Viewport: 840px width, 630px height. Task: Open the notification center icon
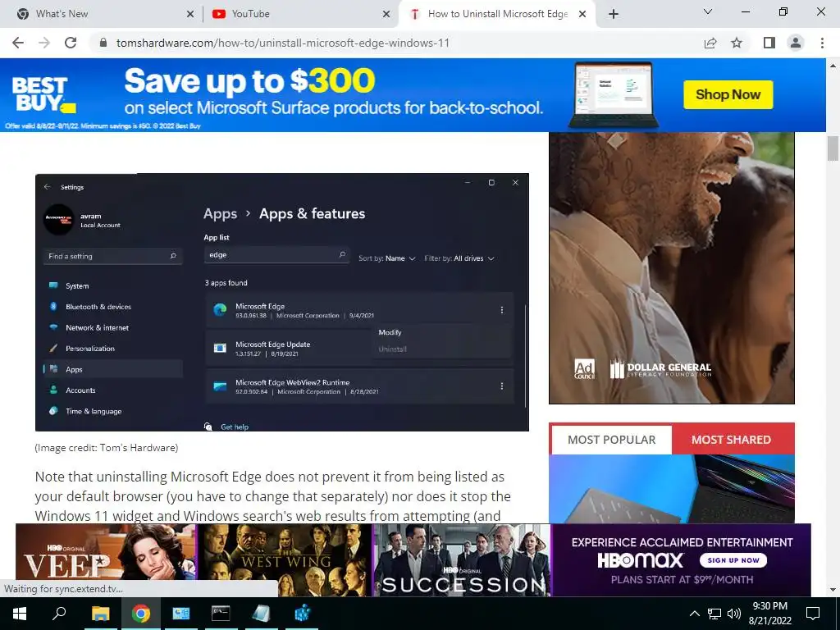point(813,614)
